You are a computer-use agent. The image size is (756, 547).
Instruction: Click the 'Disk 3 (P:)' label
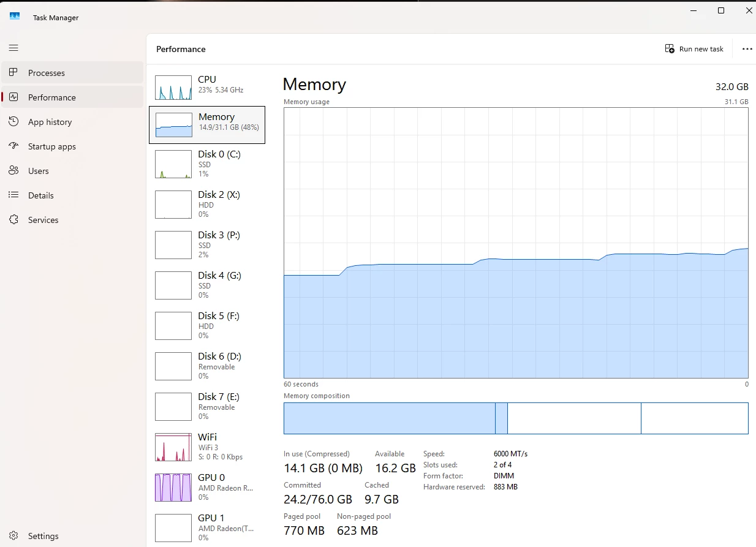pos(219,235)
